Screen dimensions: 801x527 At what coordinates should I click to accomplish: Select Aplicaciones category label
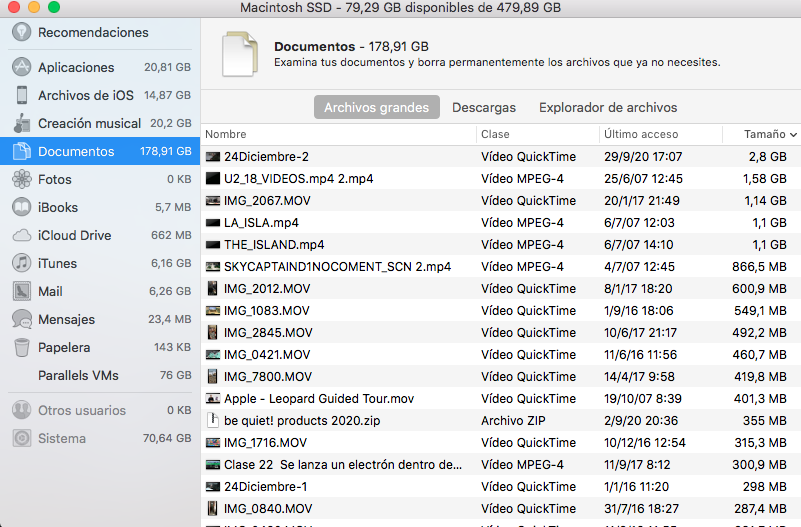pos(76,67)
